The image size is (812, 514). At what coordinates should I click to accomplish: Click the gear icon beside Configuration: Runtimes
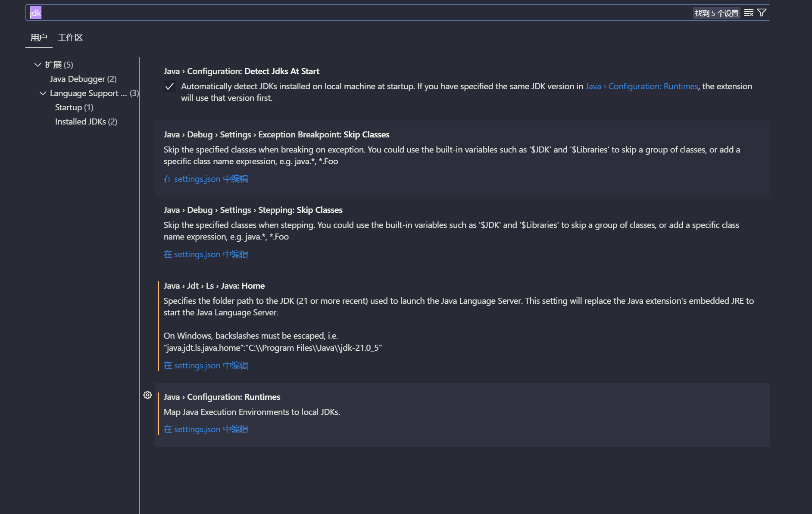click(x=147, y=395)
